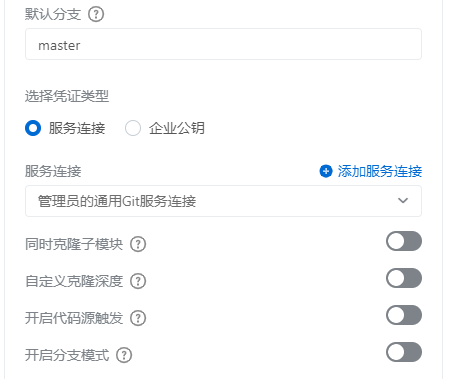Screen dimensions: 449x379
Task: Show help for 开启代码源触发
Action: pyautogui.click(x=138, y=318)
